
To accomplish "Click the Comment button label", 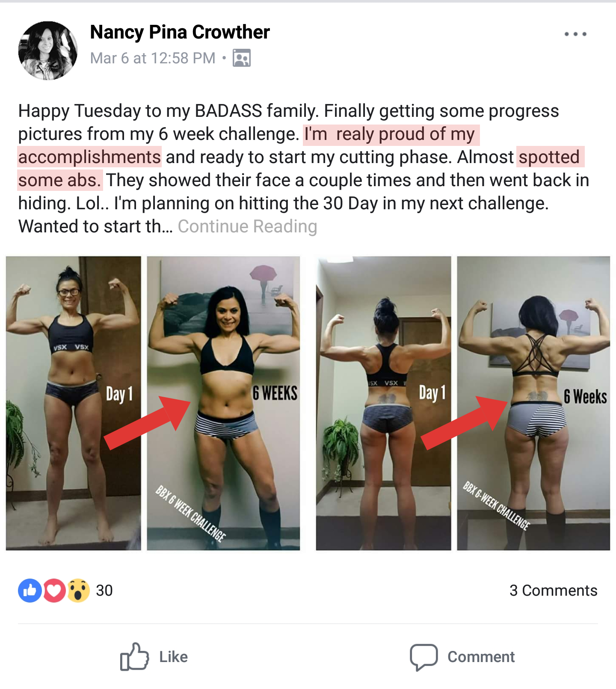I will [481, 657].
